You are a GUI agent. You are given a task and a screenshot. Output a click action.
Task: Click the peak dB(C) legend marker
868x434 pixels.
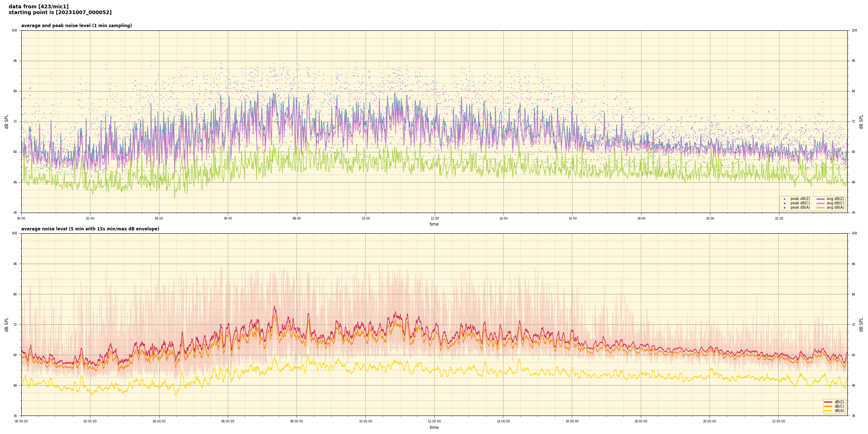pyautogui.click(x=784, y=203)
